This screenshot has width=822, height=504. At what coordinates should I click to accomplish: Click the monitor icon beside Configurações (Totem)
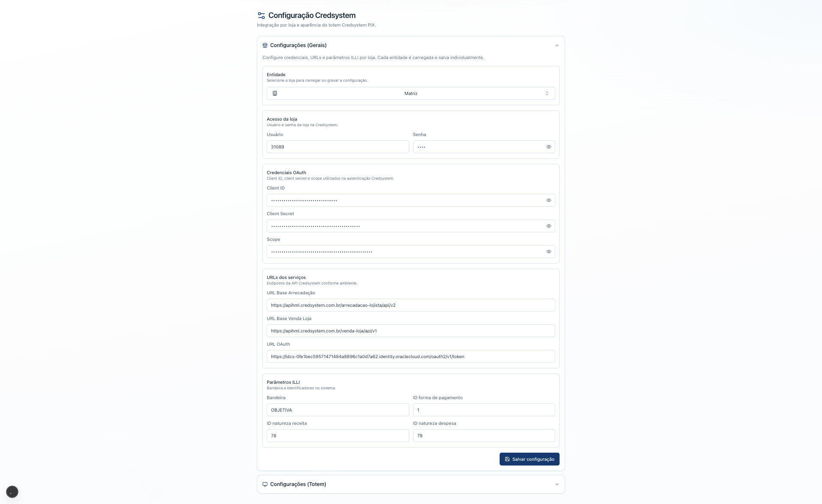[265, 484]
